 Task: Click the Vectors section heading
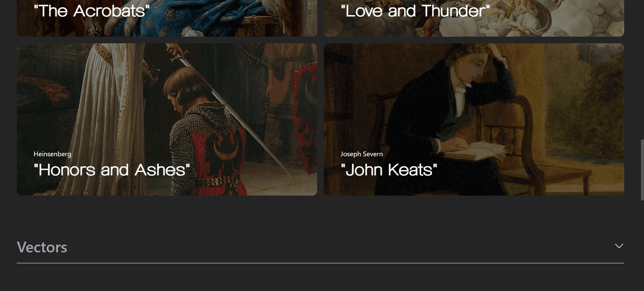click(x=42, y=247)
